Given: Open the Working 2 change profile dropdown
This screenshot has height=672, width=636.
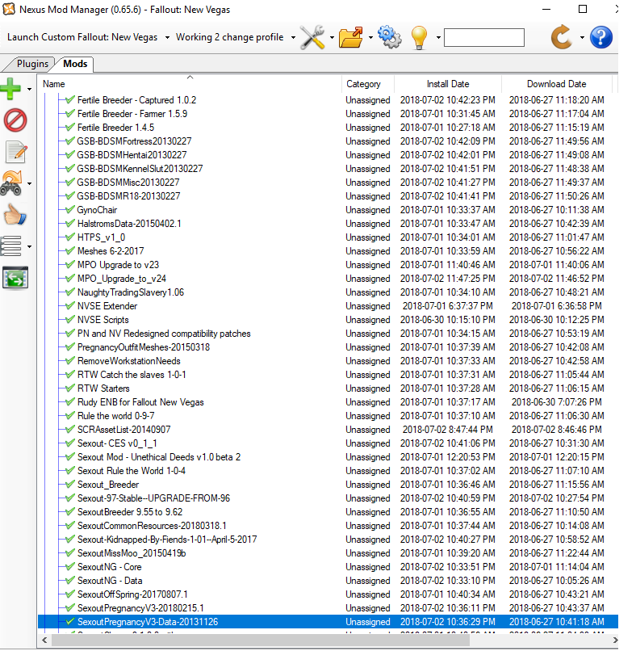Looking at the screenshot, I should coord(291,37).
